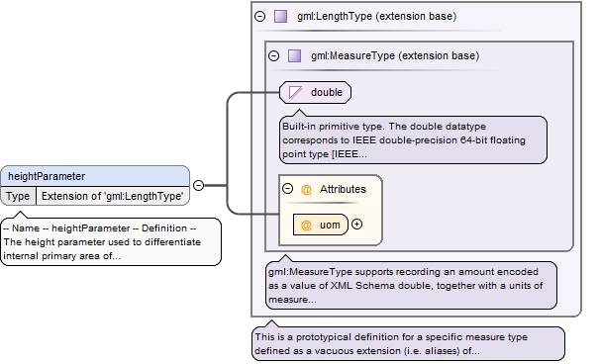Click the simple type icon in double node
Image resolution: width=599 pixels, height=364 pixels.
click(295, 92)
